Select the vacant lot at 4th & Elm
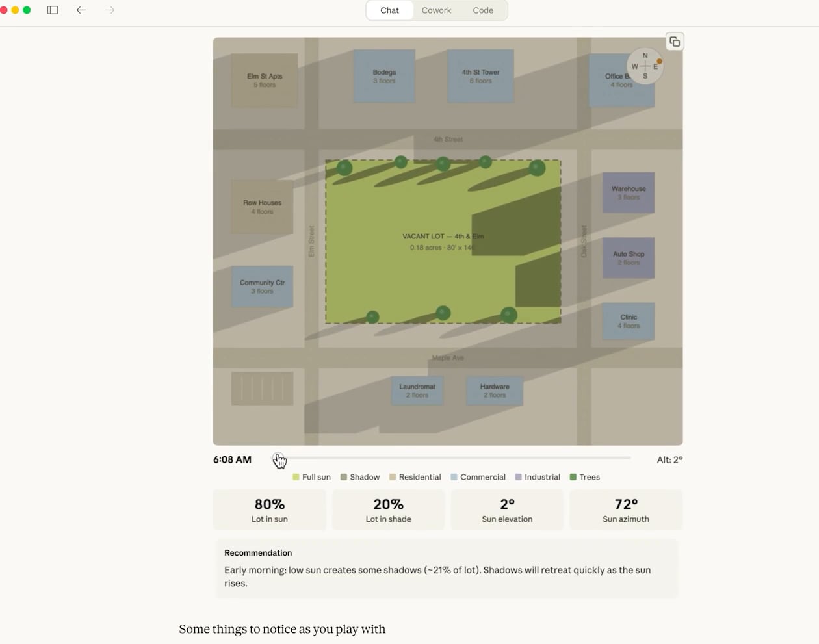The height and width of the screenshot is (644, 819). click(442, 242)
